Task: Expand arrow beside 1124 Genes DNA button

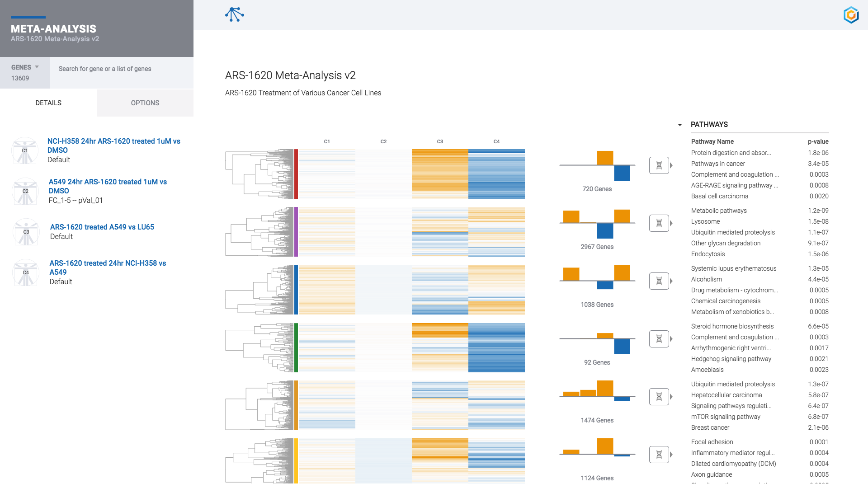Action: point(671,455)
